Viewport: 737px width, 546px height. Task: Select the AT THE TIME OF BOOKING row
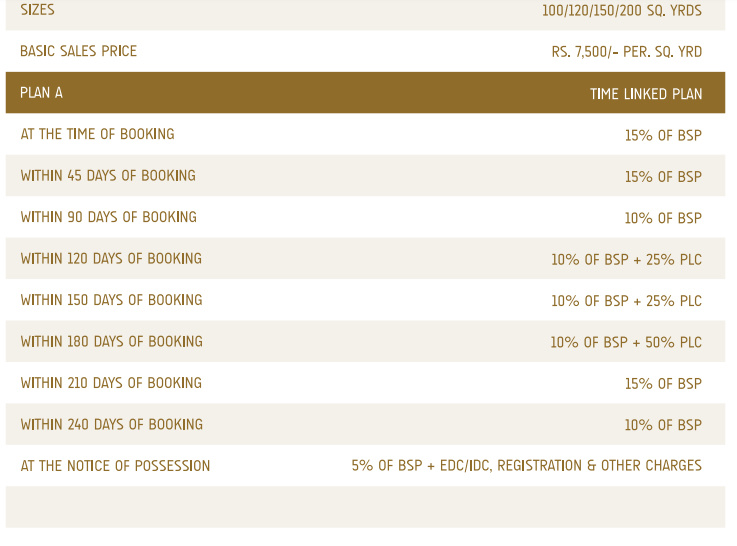97,134
